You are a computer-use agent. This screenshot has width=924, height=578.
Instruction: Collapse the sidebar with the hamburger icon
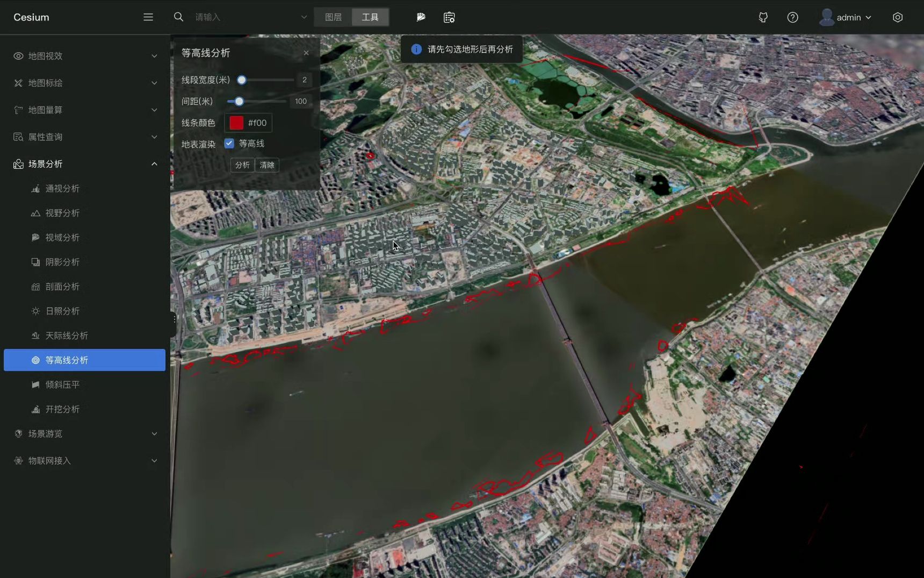(148, 17)
